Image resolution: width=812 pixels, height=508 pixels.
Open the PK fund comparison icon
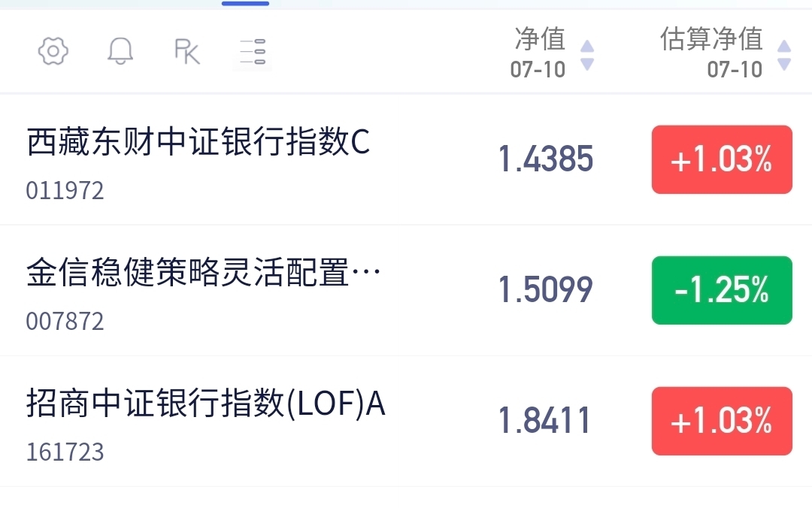[187, 51]
